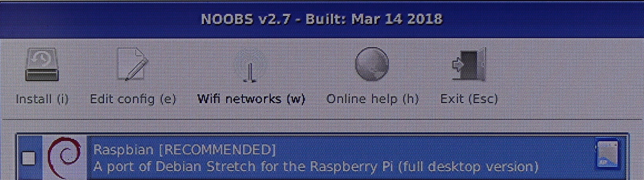Screen dimensions: 644x180
Task: Click the "Install (i)" label
Action: click(42, 99)
